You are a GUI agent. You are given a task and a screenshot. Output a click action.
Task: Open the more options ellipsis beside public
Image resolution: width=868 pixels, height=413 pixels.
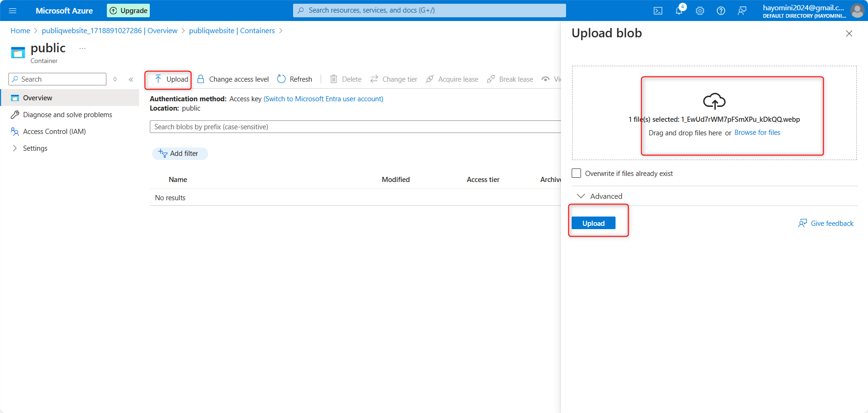(x=83, y=49)
